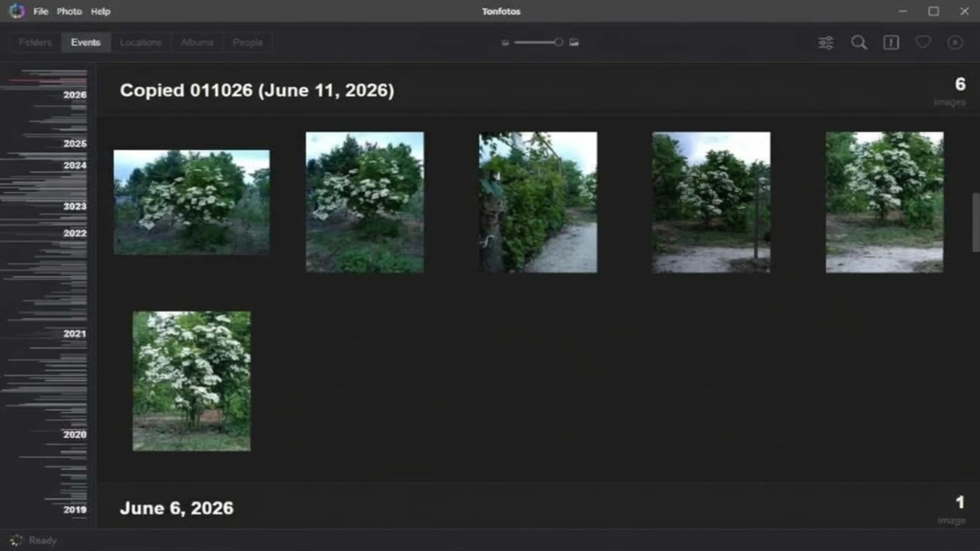The height and width of the screenshot is (551, 980).
Task: Click the thumbnail size slider handle
Action: click(559, 42)
